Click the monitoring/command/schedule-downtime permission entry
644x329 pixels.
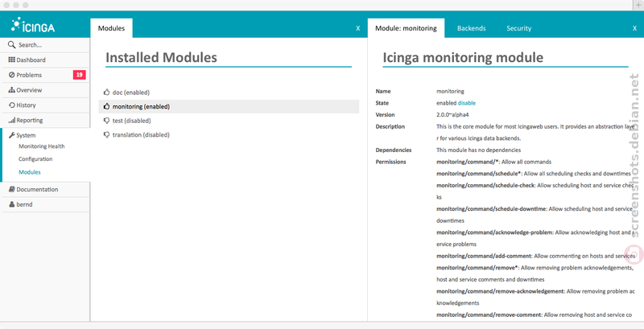[x=535, y=215]
